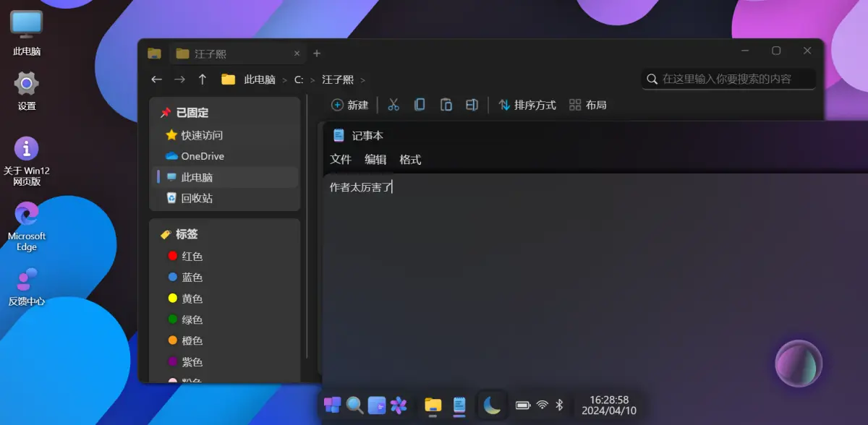The width and height of the screenshot is (868, 425).
Task: Open the 此电脑 desktop icon
Action: (x=27, y=33)
